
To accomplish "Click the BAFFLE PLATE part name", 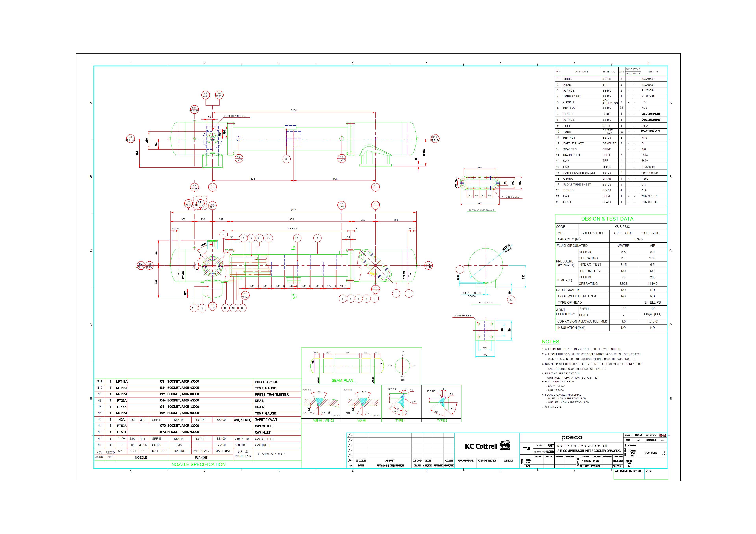I will tap(573, 143).
